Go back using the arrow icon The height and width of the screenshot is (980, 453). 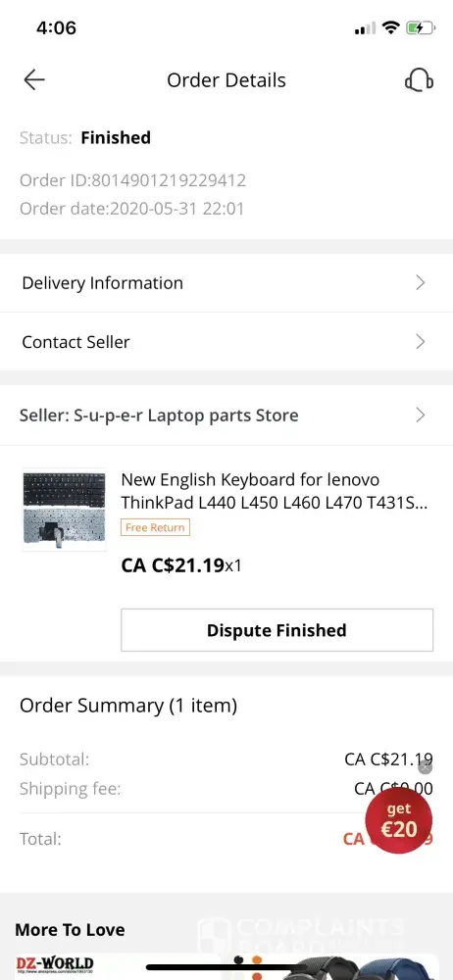tap(34, 80)
